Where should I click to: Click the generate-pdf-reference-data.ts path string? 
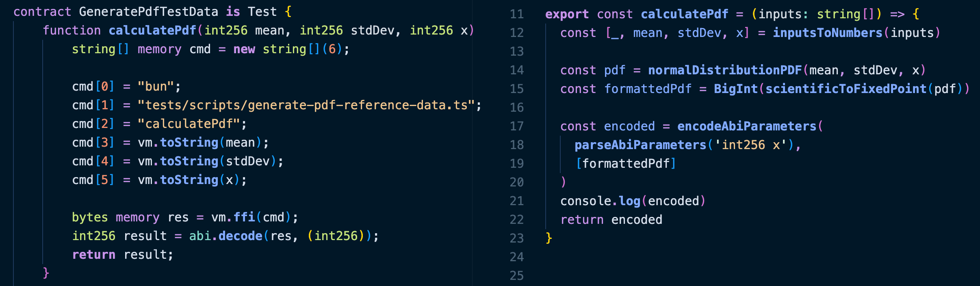[x=306, y=105]
